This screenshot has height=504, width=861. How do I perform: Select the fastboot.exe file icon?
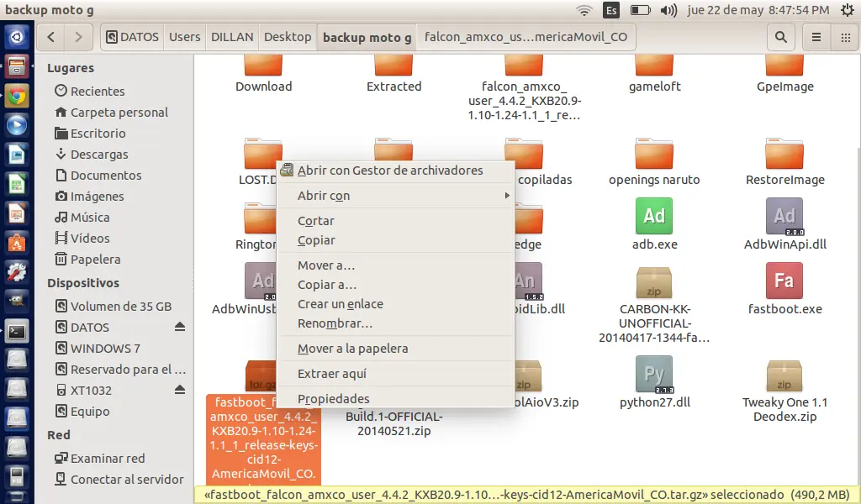click(x=784, y=281)
